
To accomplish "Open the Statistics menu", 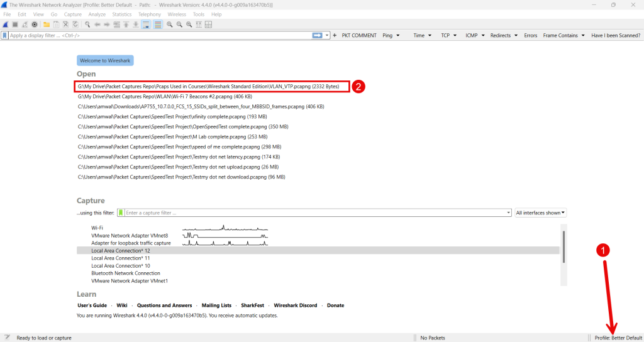I will coord(122,14).
